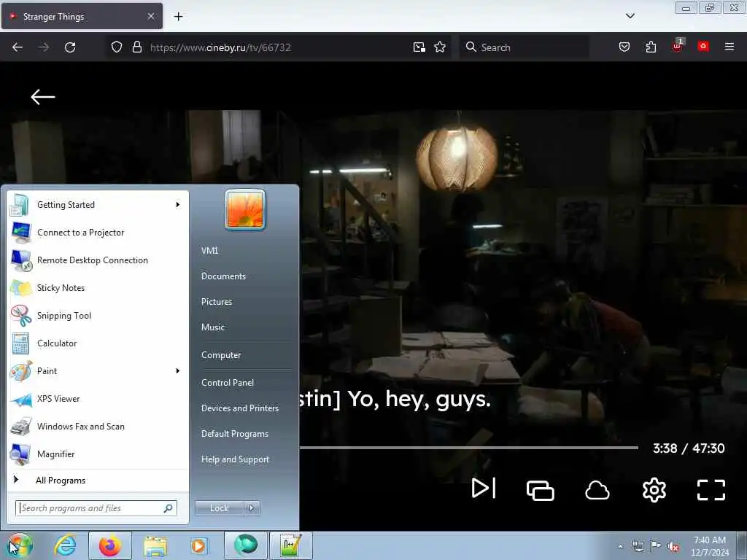Open Remote Desktop Connection
Image resolution: width=747 pixels, height=560 pixels.
[98, 260]
